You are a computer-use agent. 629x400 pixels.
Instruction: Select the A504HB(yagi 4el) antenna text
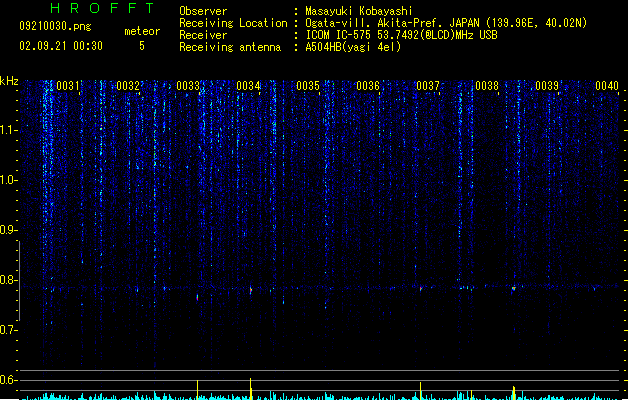[x=353, y=47]
